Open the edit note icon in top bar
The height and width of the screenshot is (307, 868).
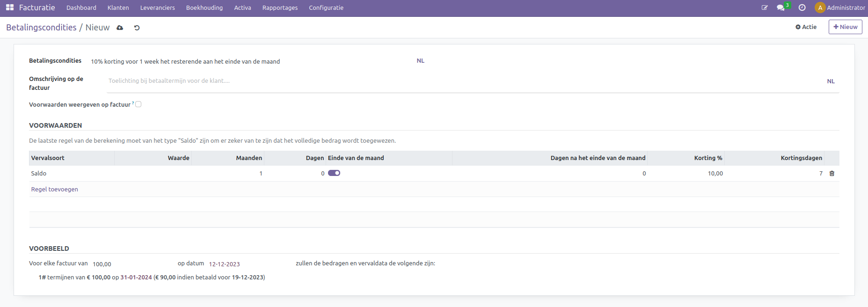pyautogui.click(x=765, y=7)
